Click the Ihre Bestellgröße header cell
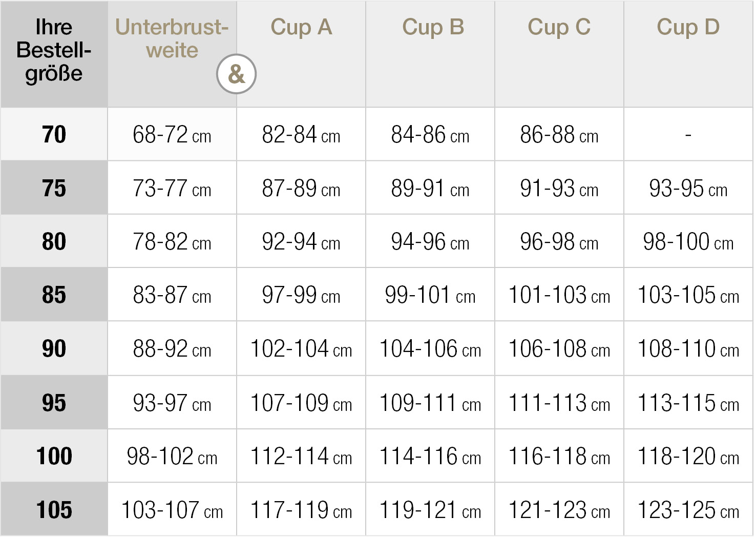Screen dimensions: 756x538 point(54,50)
